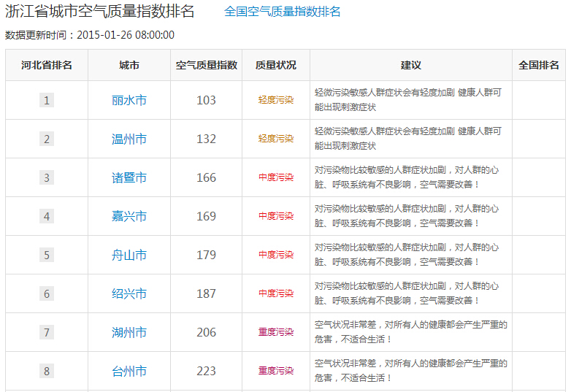Click rank badge number 1
Viewport: 571px width, 392px height.
[x=47, y=100]
